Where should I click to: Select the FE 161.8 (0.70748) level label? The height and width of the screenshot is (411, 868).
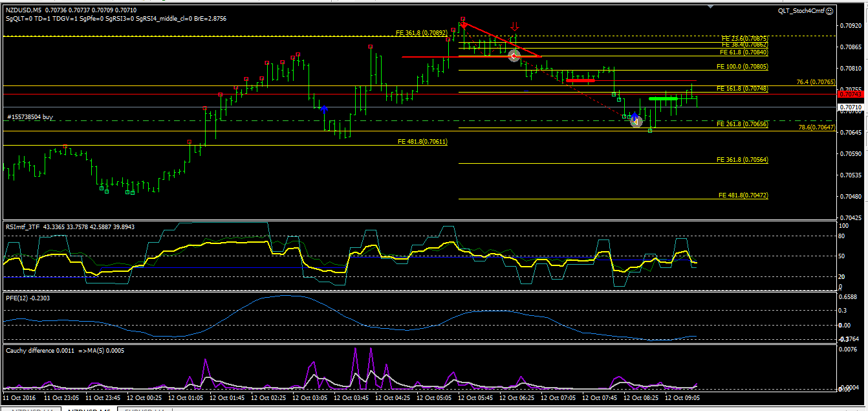point(743,88)
